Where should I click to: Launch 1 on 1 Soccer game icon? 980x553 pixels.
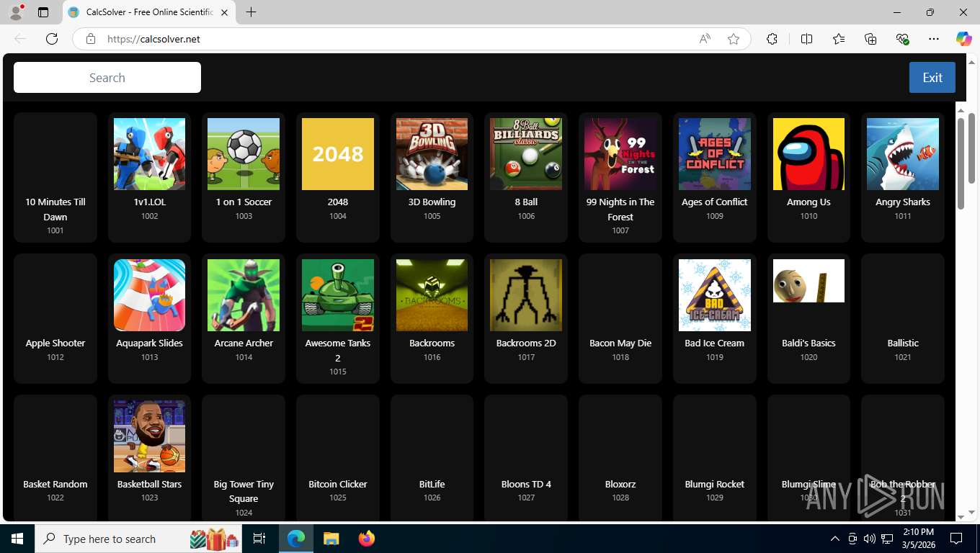244,154
